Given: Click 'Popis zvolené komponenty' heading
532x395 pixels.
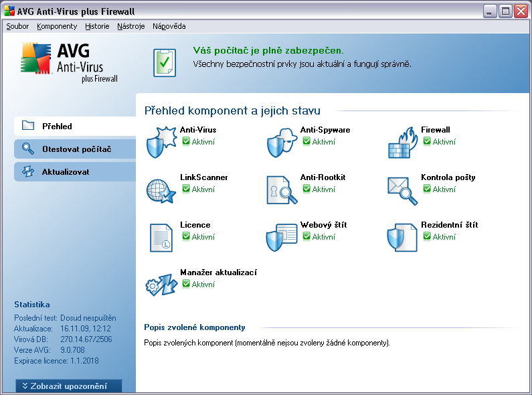Looking at the screenshot, I should [x=195, y=327].
